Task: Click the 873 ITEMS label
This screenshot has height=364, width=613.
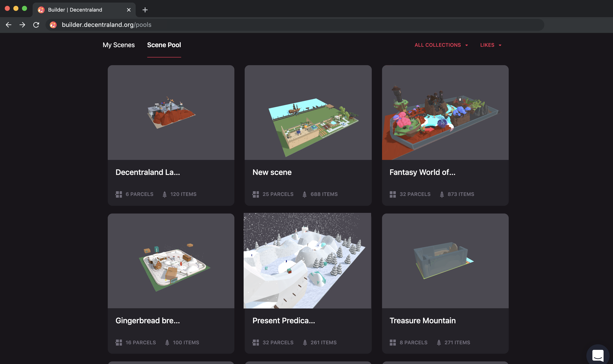Action: (461, 194)
